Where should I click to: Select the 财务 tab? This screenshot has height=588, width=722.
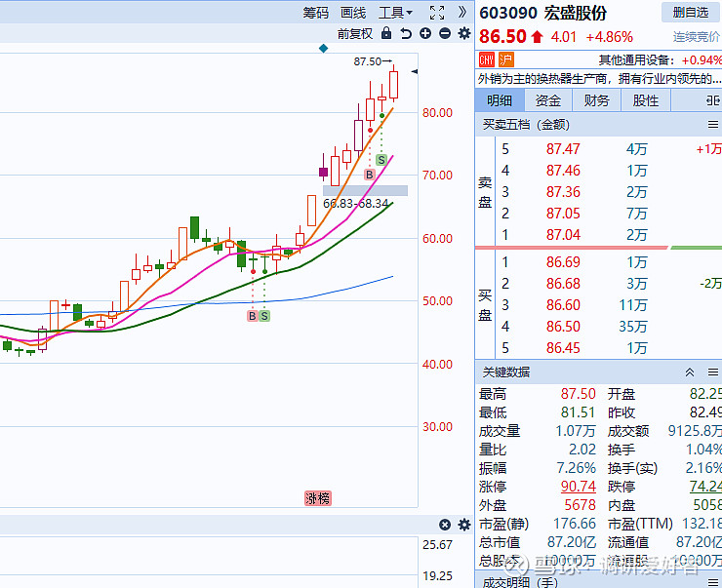click(x=597, y=100)
